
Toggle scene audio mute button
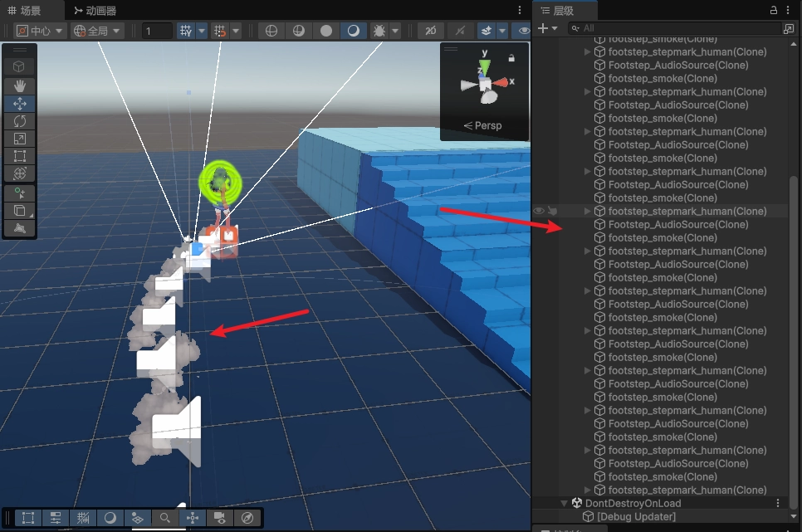point(460,31)
